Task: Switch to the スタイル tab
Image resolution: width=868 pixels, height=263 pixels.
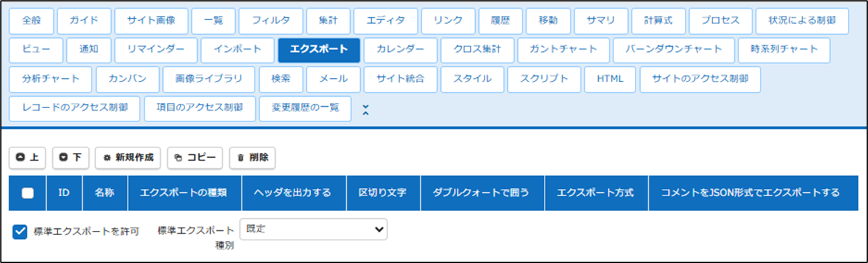Action: (472, 79)
